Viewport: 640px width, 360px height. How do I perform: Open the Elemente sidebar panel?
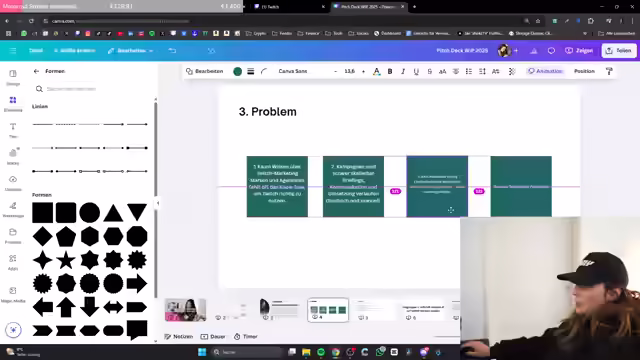(x=13, y=104)
